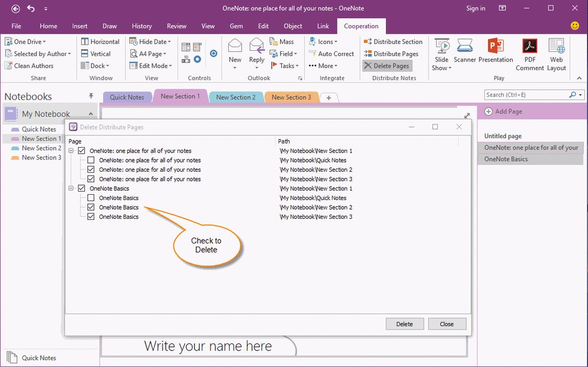
Task: Open the PDF Comment tool
Action: tap(530, 55)
